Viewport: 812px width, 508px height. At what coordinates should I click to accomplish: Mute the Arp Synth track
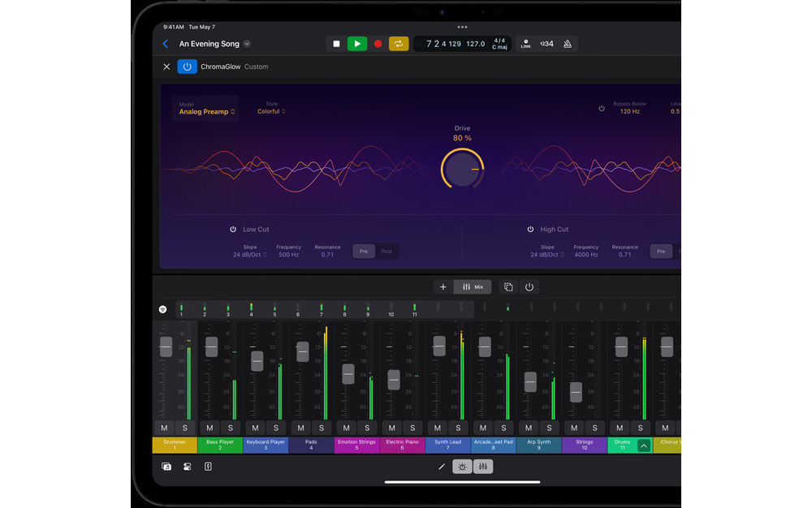click(529, 428)
